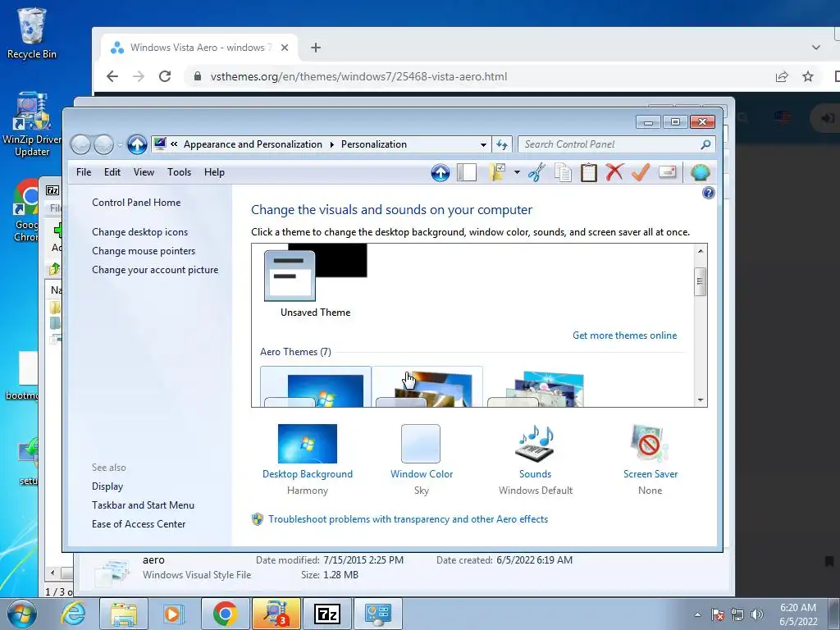Click the volume speaker tray icon

pyautogui.click(x=756, y=614)
